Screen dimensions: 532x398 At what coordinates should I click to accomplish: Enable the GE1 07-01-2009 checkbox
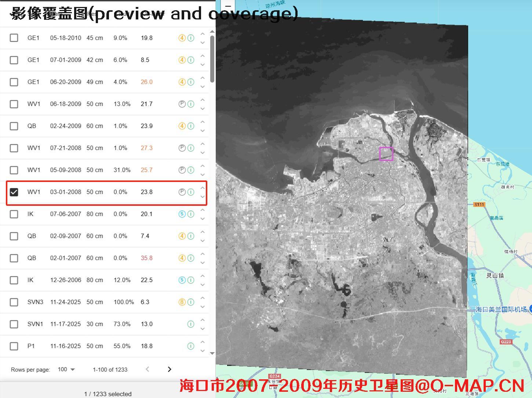pos(14,60)
